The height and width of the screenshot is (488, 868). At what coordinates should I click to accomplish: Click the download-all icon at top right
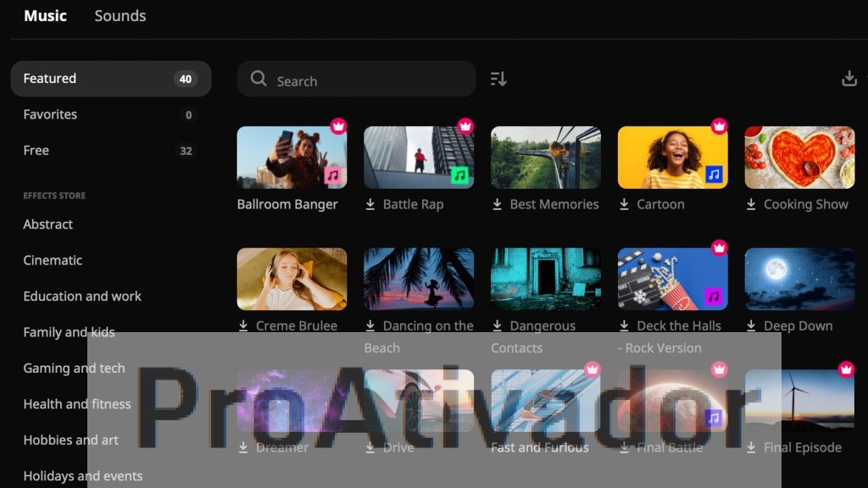pyautogui.click(x=849, y=77)
